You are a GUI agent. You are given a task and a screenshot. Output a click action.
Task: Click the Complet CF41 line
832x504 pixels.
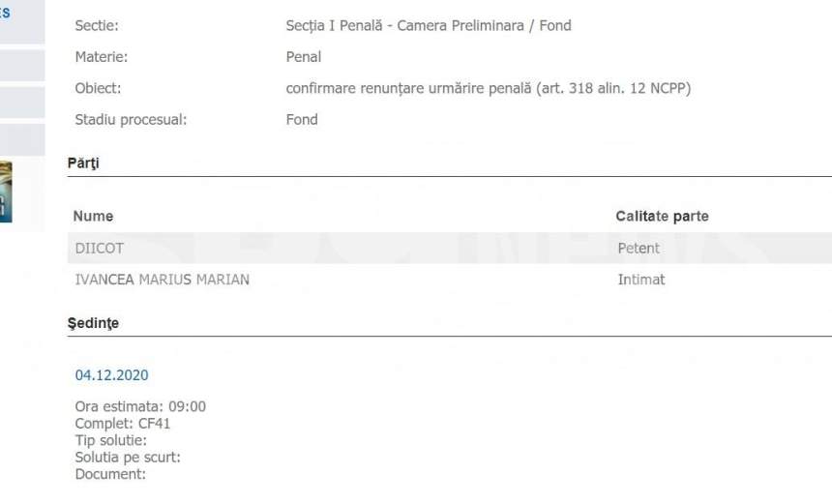tap(123, 424)
